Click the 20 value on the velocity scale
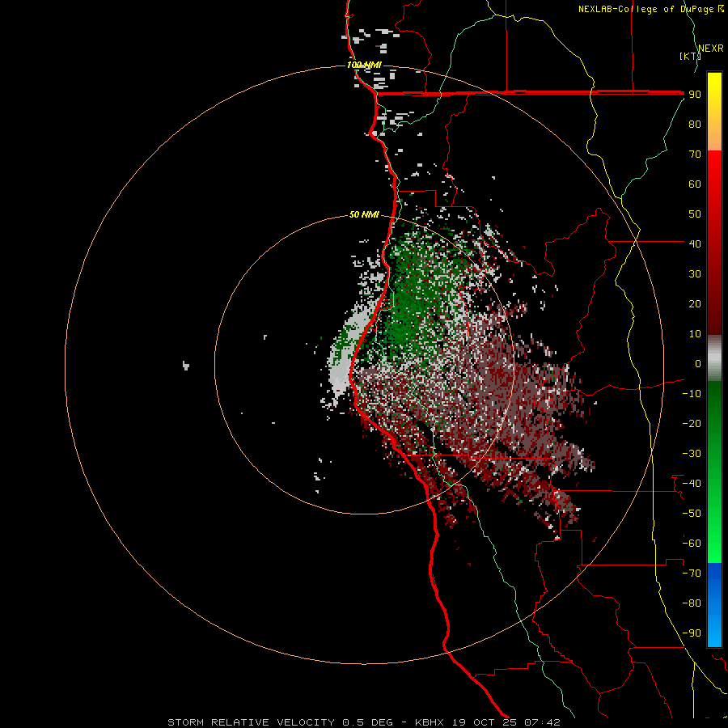The image size is (728, 728). 695,303
